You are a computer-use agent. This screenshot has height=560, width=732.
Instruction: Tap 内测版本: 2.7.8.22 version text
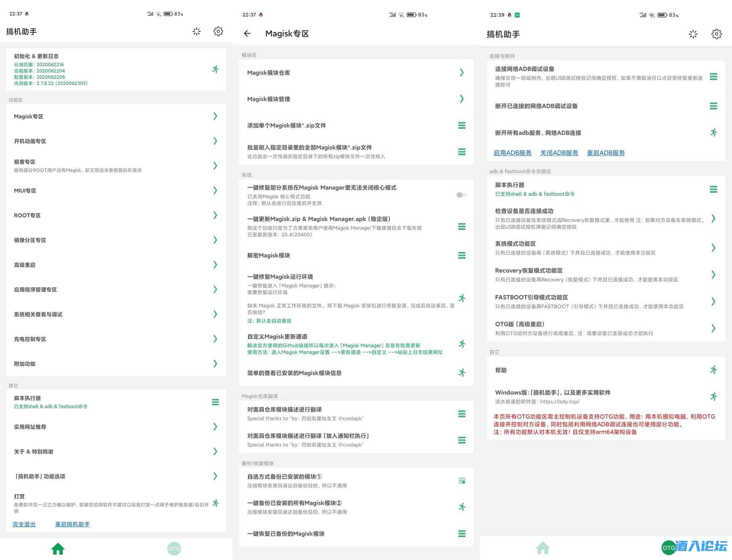click(x=51, y=83)
